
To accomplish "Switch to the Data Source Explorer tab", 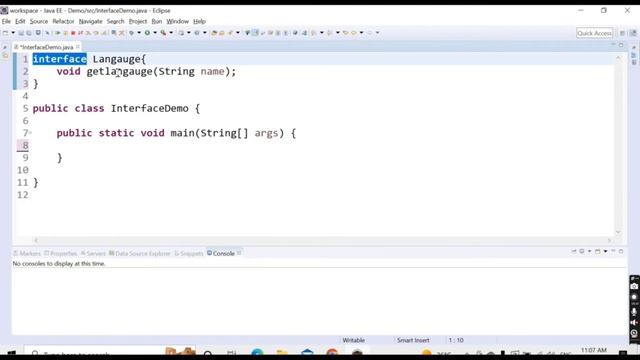I will click(x=140, y=253).
